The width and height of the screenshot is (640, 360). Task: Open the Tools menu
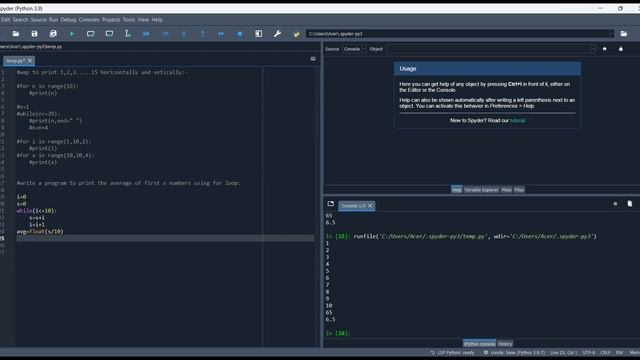(129, 20)
